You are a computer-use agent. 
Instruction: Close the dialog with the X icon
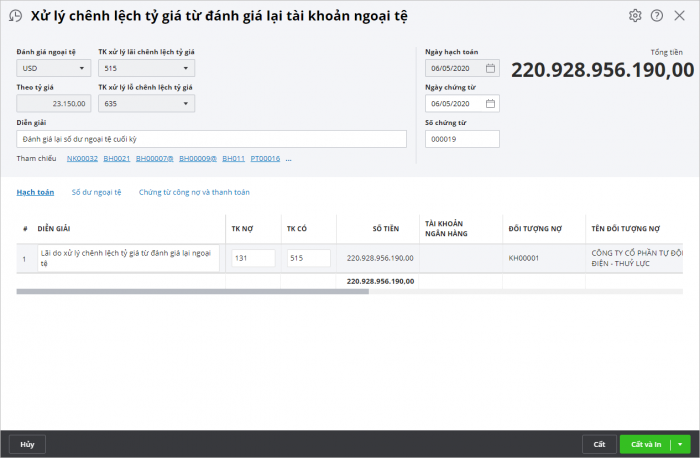point(680,16)
